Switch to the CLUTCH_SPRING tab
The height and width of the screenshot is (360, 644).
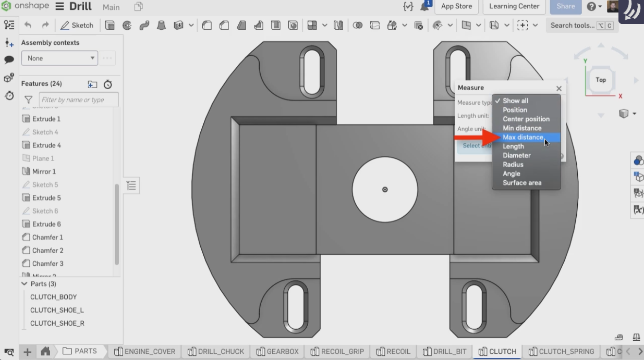[561, 352]
